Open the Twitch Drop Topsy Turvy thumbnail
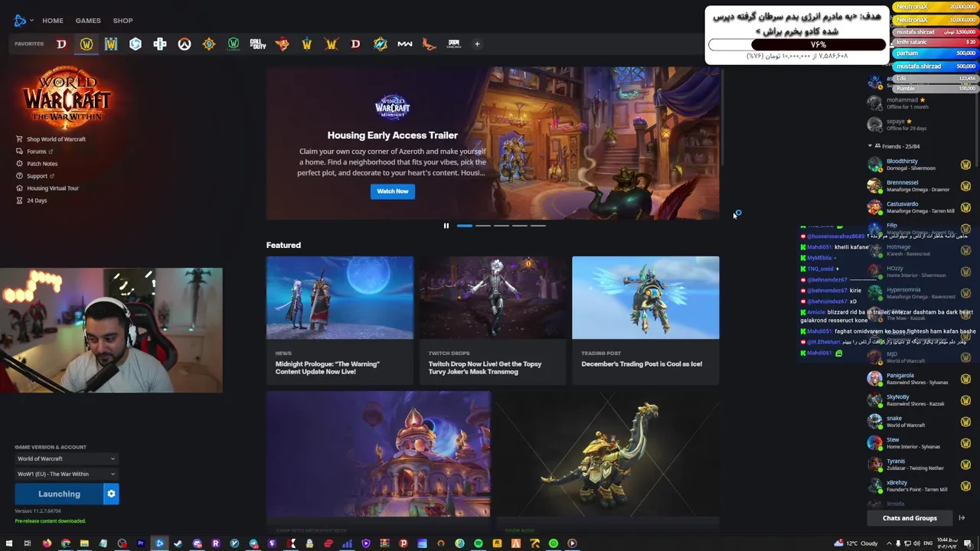Image resolution: width=980 pixels, height=551 pixels. pyautogui.click(x=492, y=298)
